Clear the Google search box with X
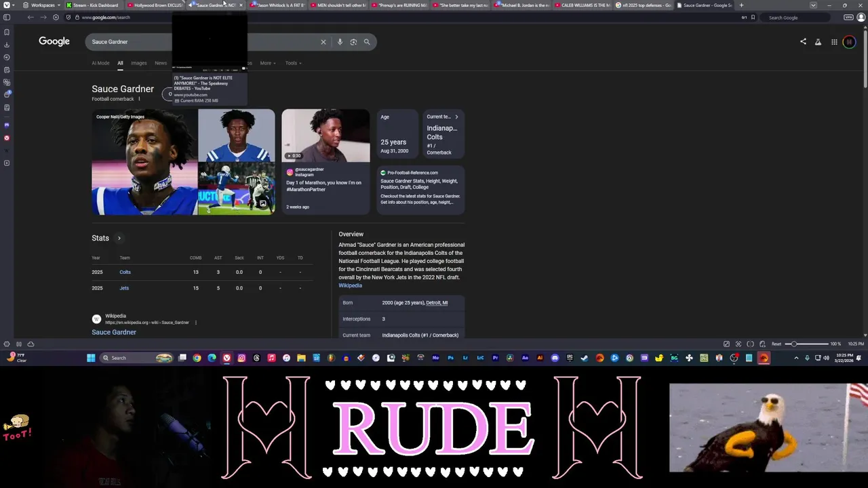The width and height of the screenshot is (868, 488). click(x=323, y=42)
